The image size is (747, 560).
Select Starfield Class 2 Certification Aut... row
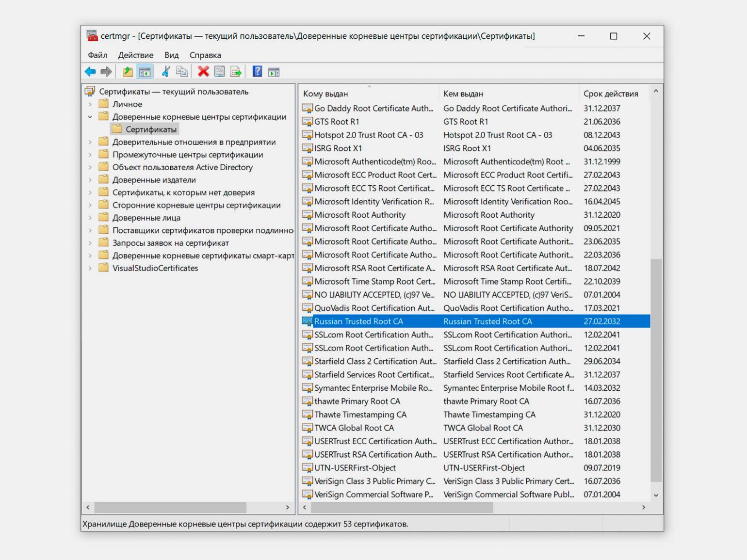tap(475, 361)
